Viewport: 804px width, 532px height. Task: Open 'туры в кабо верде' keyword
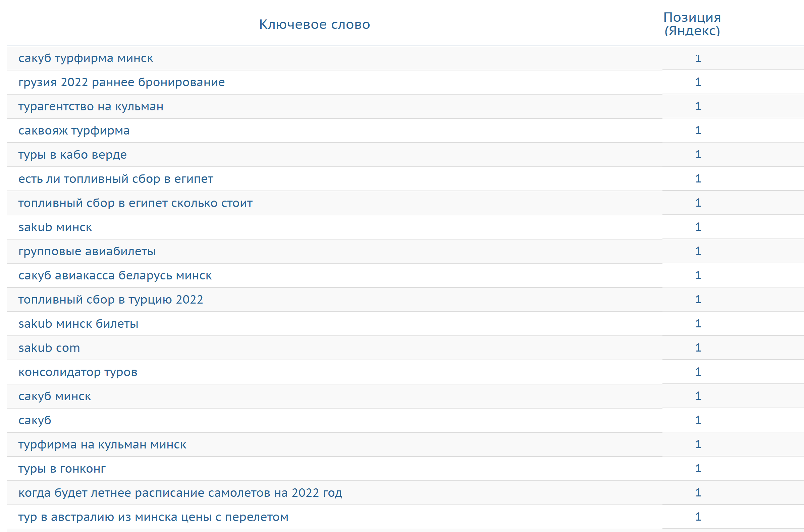tap(72, 155)
